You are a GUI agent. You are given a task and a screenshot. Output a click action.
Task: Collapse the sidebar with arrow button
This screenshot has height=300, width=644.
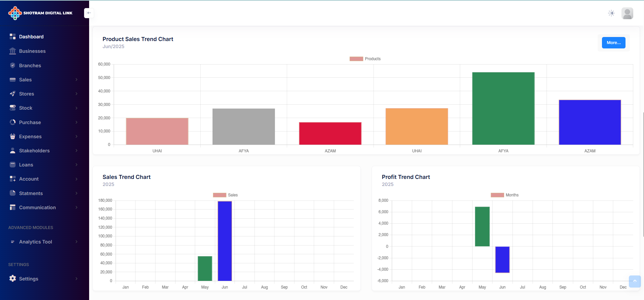pos(89,13)
